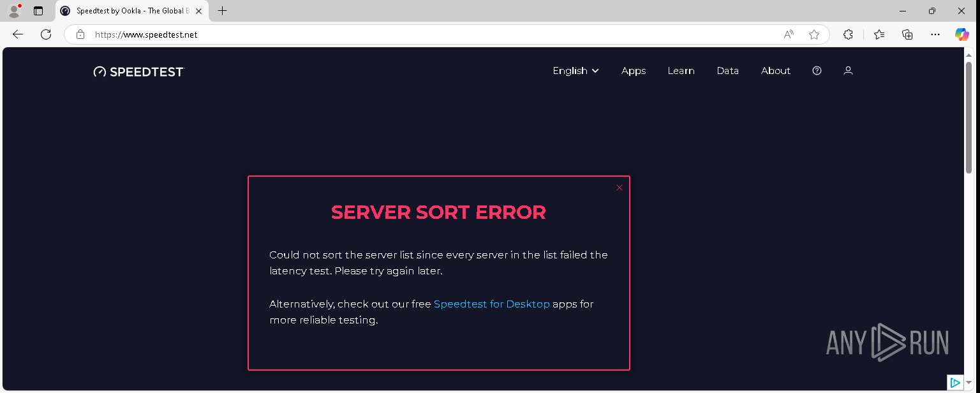Activate Read aloud icon in address bar
The height and width of the screenshot is (393, 980).
789,34
